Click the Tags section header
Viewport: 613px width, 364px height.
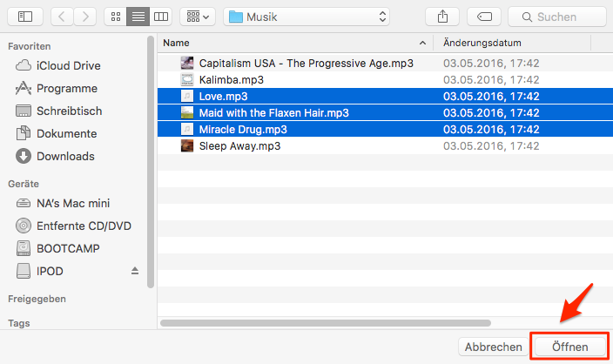pos(19,323)
